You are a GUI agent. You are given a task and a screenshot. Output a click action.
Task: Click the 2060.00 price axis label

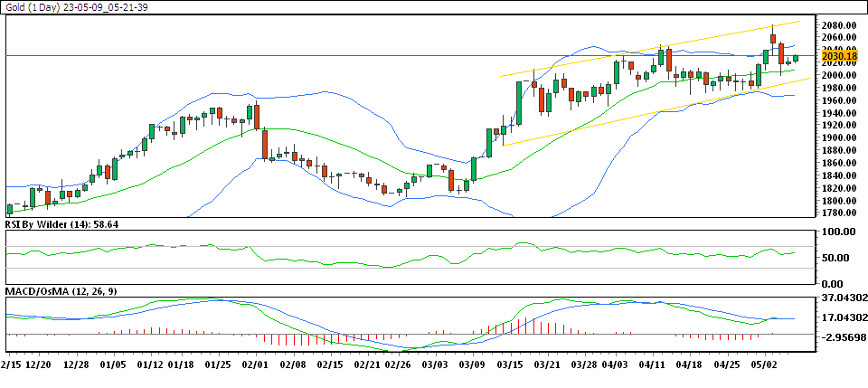pyautogui.click(x=840, y=37)
